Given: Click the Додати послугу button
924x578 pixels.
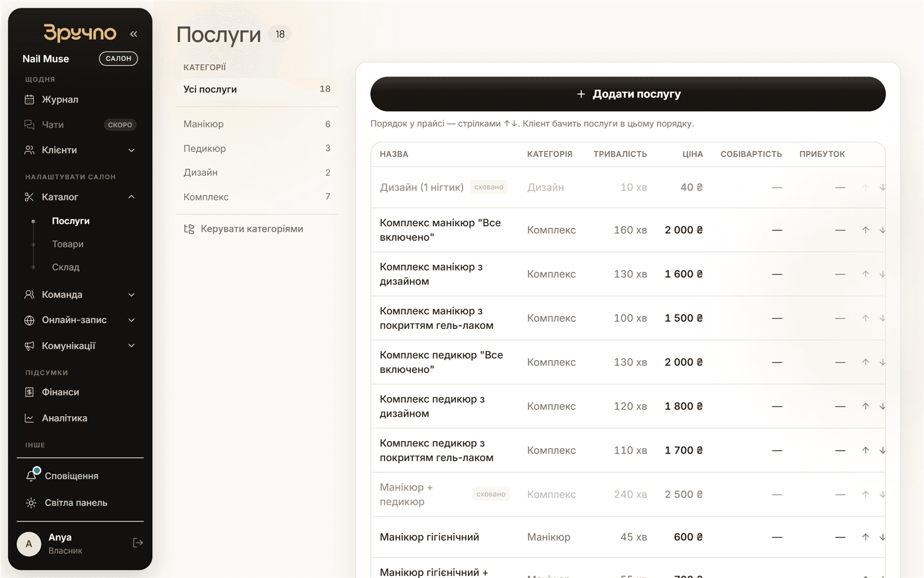Looking at the screenshot, I should click(x=628, y=94).
